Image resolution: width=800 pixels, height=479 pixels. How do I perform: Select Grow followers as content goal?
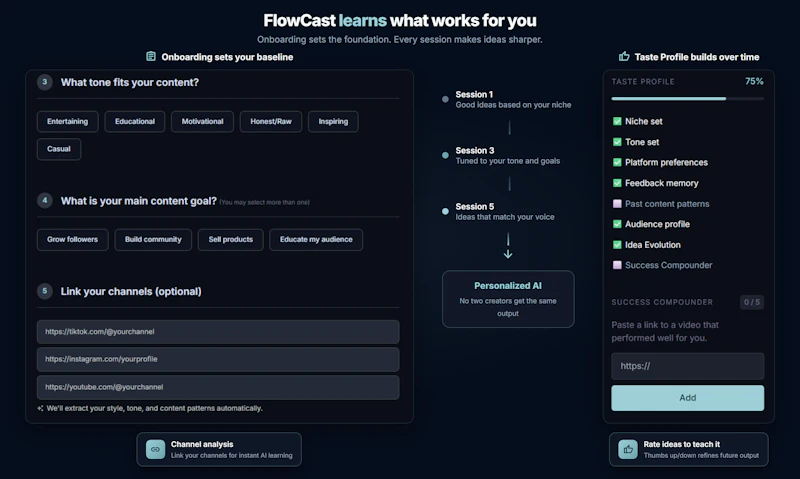72,239
